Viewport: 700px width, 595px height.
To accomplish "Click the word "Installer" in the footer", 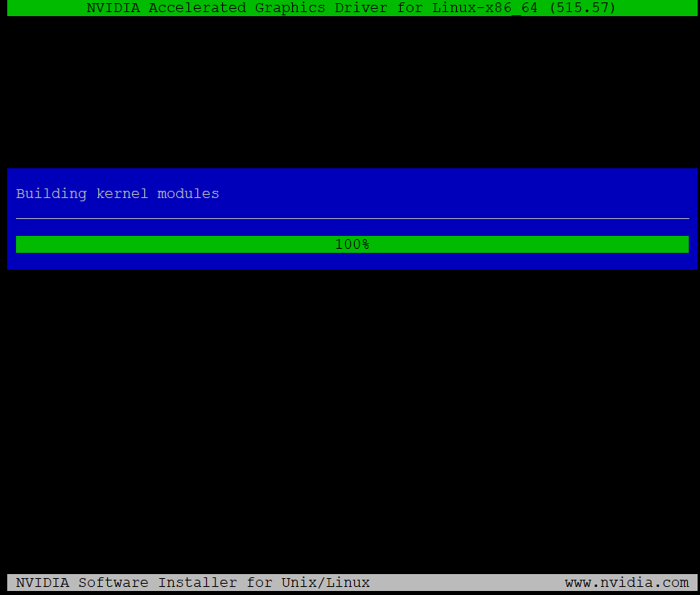I will click(197, 583).
